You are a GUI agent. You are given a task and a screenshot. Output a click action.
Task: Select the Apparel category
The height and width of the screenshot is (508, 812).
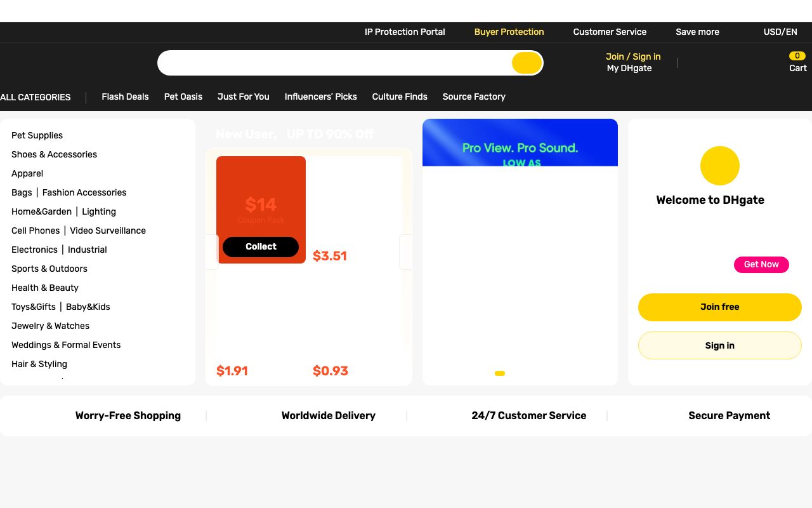pyautogui.click(x=27, y=173)
